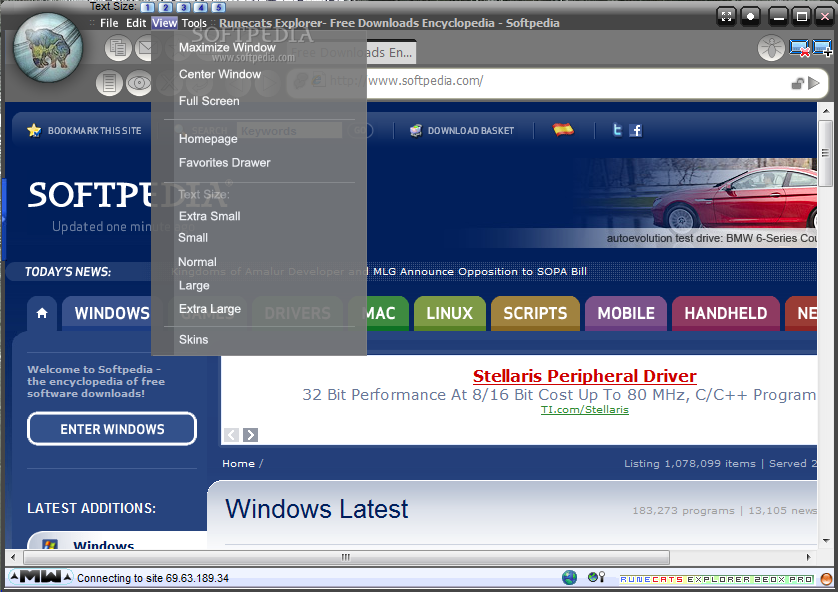Close the open View menu header
Screen dimensions: 838x592
point(164,23)
